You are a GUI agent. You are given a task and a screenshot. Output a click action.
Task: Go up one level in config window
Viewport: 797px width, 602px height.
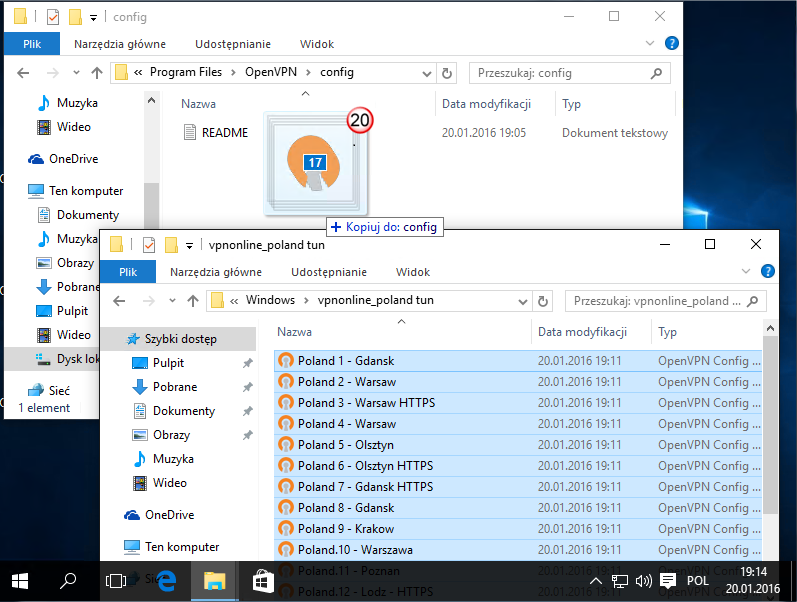pyautogui.click(x=97, y=73)
